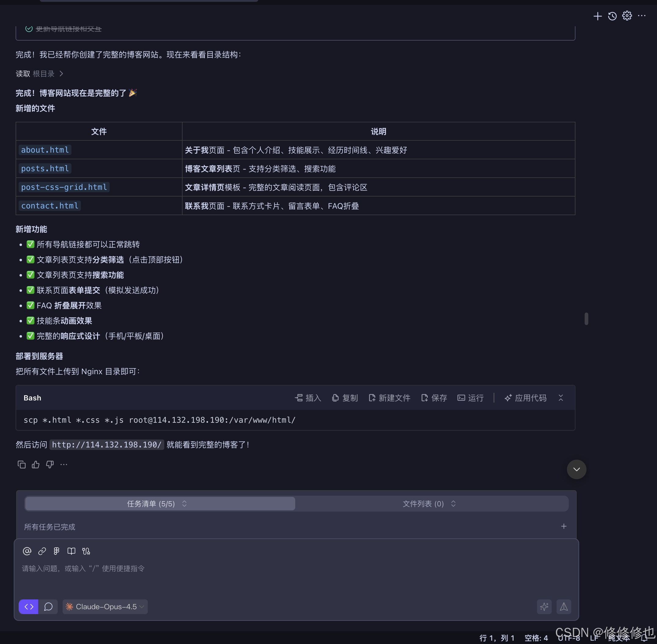657x644 pixels.
Task: Switch to chat mode bubble toggle
Action: tap(48, 606)
